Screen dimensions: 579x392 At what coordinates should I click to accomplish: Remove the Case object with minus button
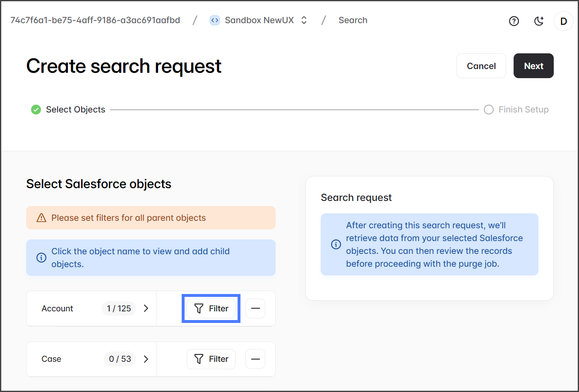pos(255,359)
